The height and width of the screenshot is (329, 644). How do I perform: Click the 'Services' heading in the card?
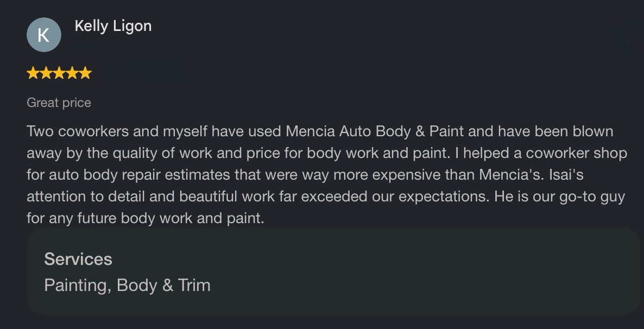coord(78,259)
